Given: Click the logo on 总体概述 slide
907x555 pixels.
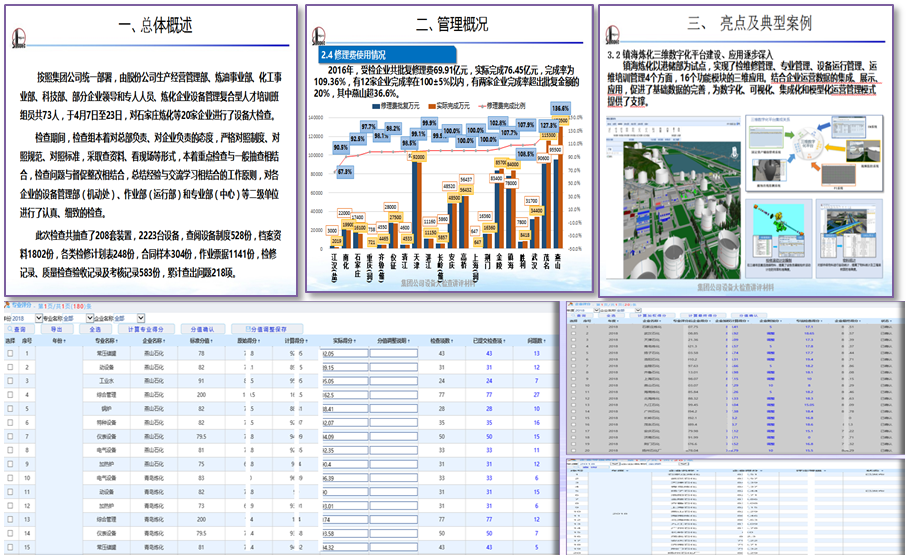Looking at the screenshot, I should [x=19, y=38].
